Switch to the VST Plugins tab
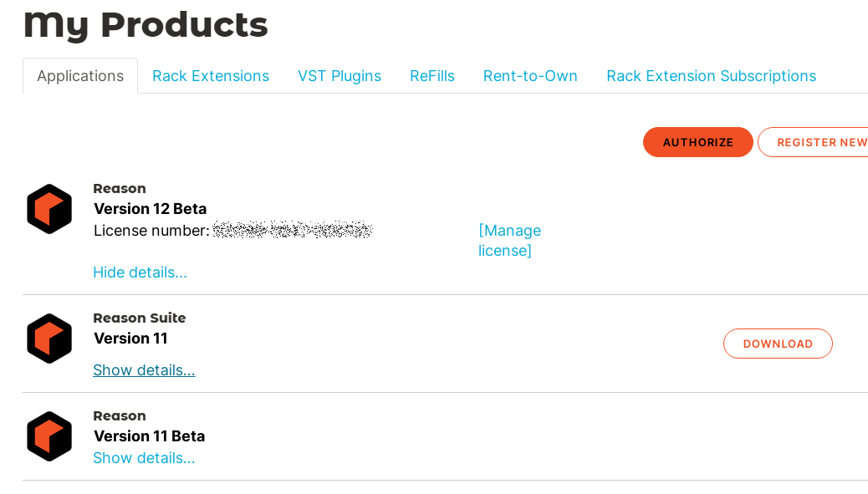Image resolution: width=868 pixels, height=494 pixels. pos(340,76)
